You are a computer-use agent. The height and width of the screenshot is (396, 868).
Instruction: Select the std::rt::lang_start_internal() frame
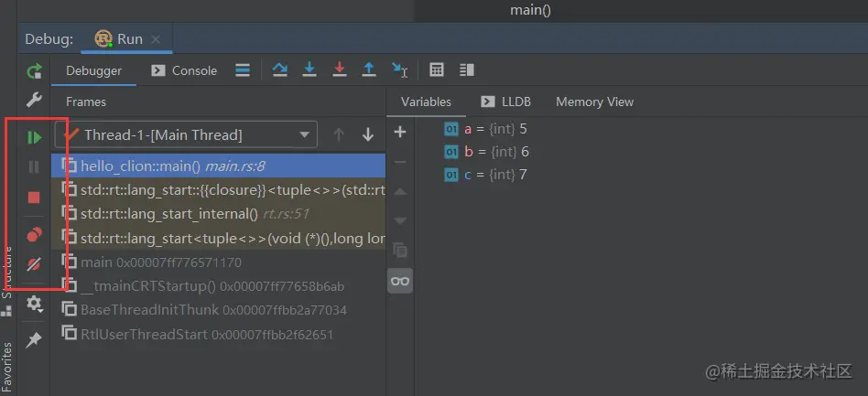tap(218, 213)
